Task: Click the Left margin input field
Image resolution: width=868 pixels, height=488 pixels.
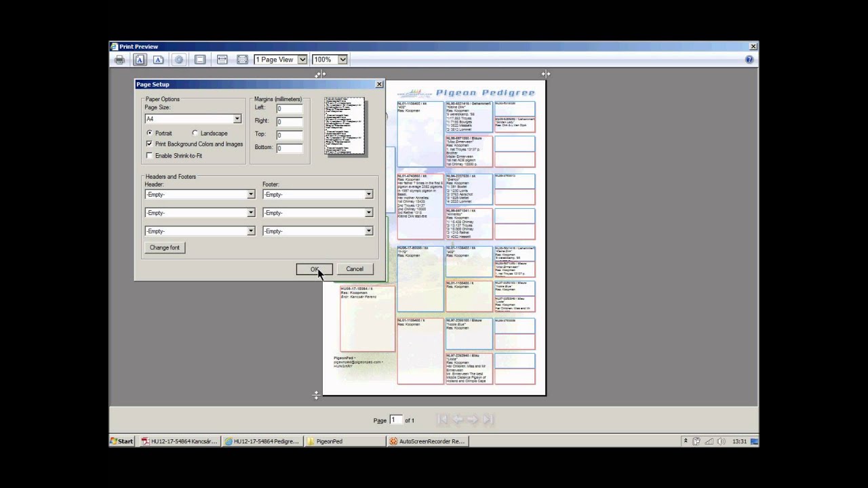Action: coord(289,108)
